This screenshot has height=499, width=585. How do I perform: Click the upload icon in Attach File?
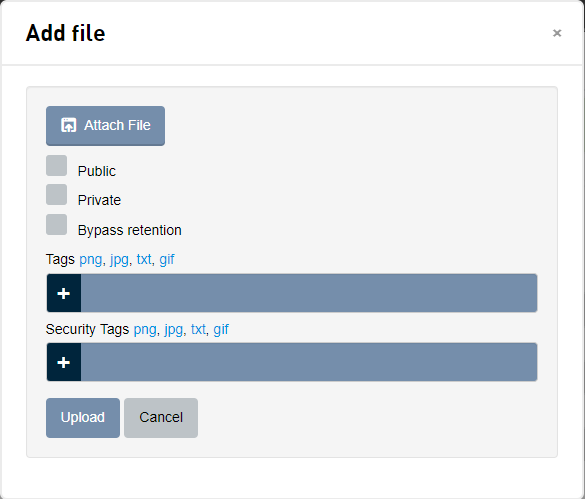point(69,125)
